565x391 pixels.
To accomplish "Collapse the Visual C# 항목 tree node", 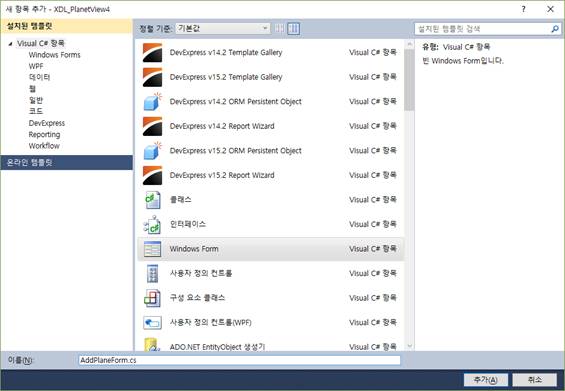I will pos(10,44).
